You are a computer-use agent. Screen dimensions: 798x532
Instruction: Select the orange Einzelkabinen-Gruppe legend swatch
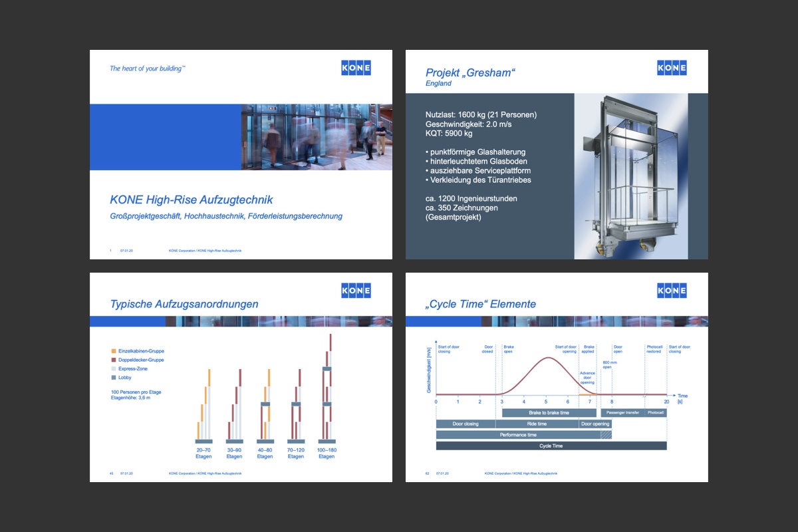point(114,350)
